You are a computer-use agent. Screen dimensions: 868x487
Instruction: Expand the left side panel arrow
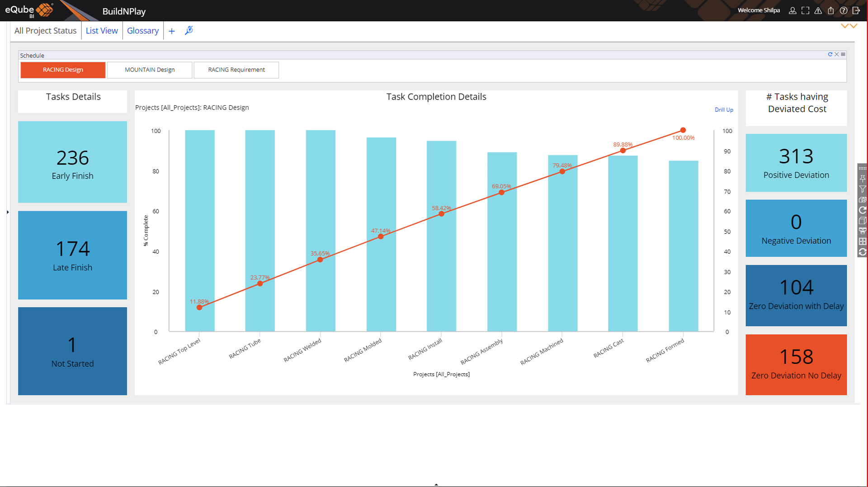coord(8,212)
